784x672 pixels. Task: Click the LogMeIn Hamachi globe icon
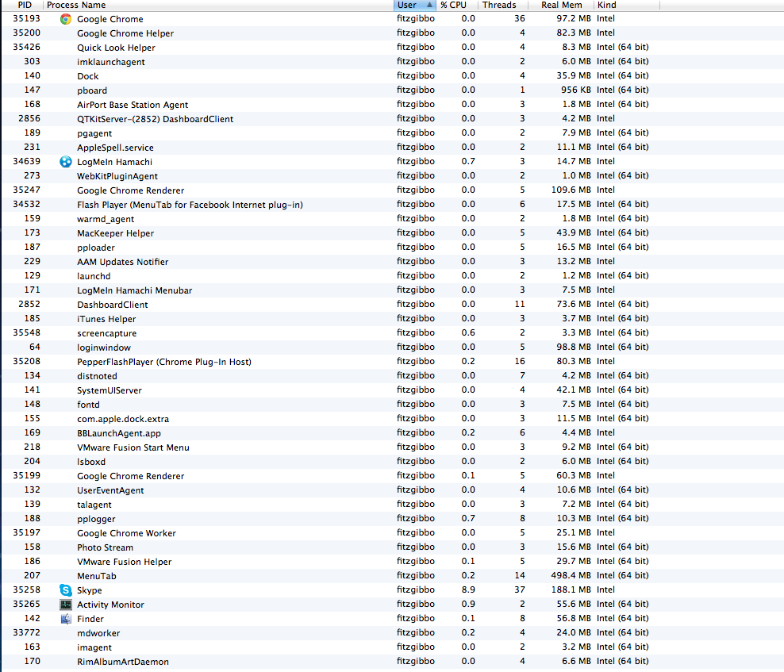(66, 162)
